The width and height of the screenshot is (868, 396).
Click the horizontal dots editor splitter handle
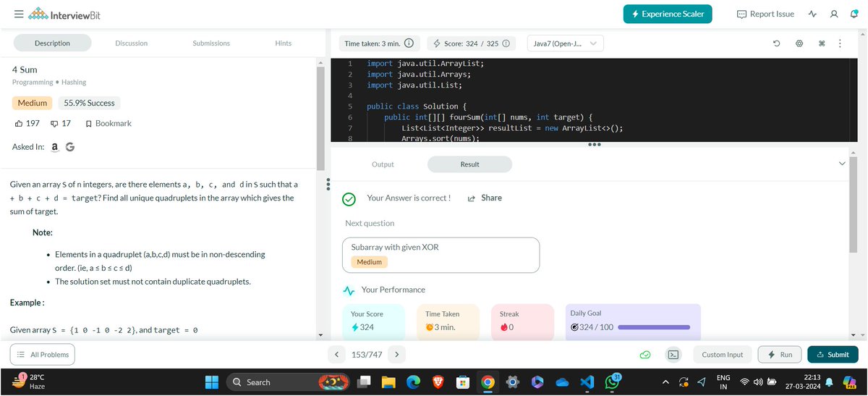pyautogui.click(x=595, y=144)
